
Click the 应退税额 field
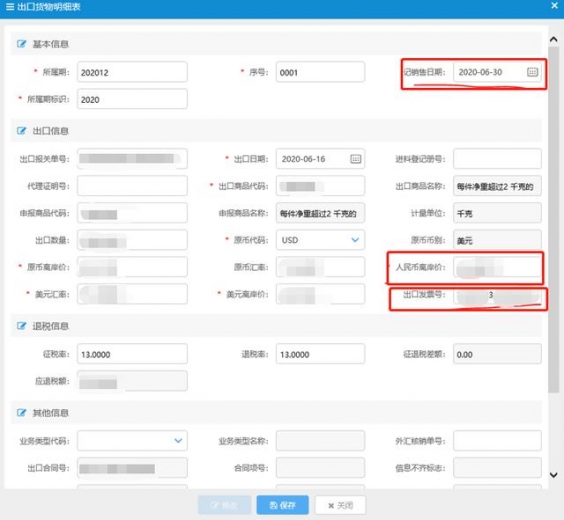coord(132,381)
